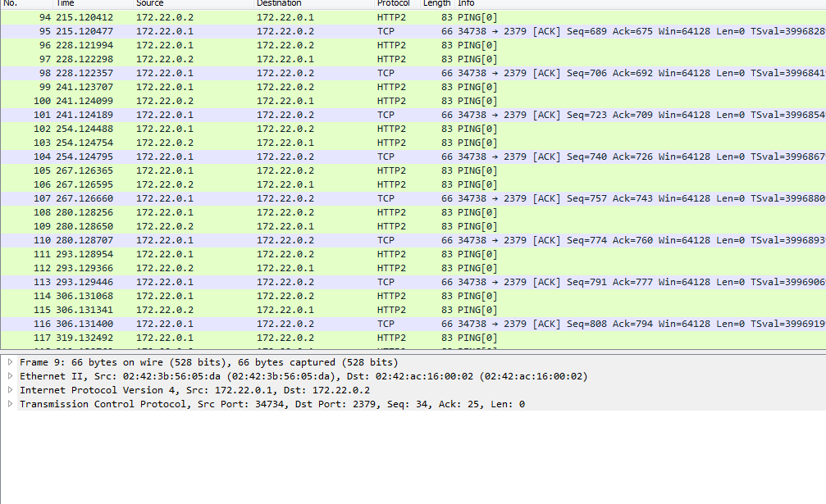The height and width of the screenshot is (504, 826).
Task: Select packet 117 at time 319.132492
Action: [413, 338]
